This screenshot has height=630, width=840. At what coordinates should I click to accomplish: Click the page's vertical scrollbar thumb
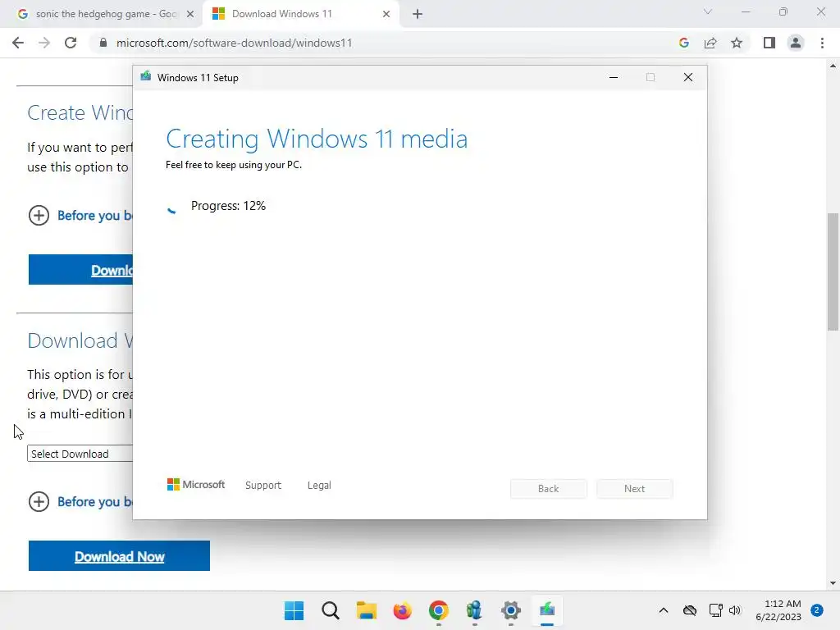[x=833, y=272]
